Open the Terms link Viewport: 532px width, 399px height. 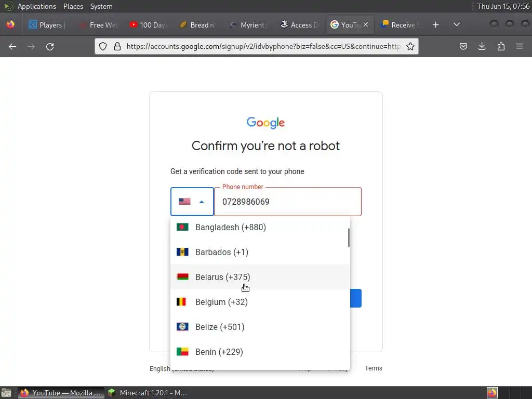373,368
